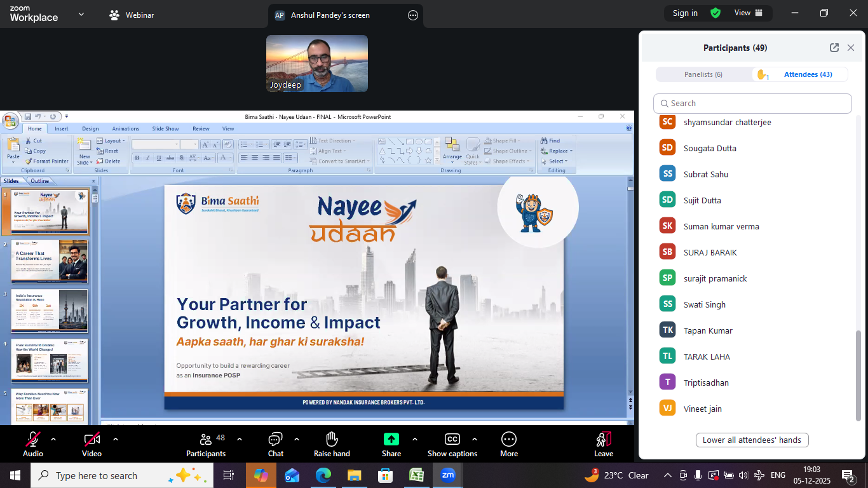Click the encryption shield icon
This screenshot has height=488, width=868.
[715, 13]
